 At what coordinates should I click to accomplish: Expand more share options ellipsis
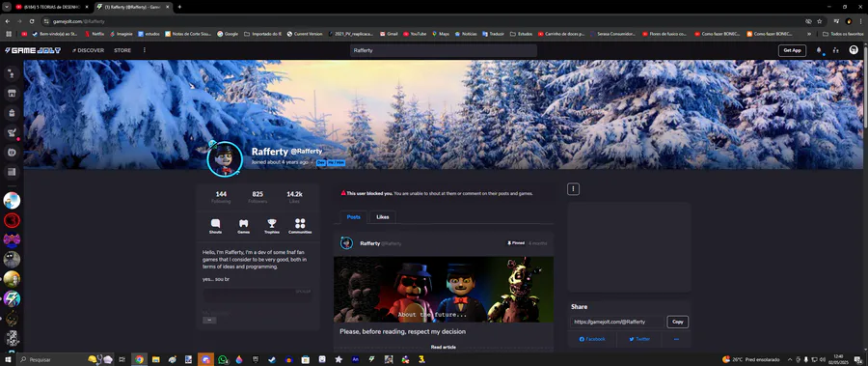676,339
